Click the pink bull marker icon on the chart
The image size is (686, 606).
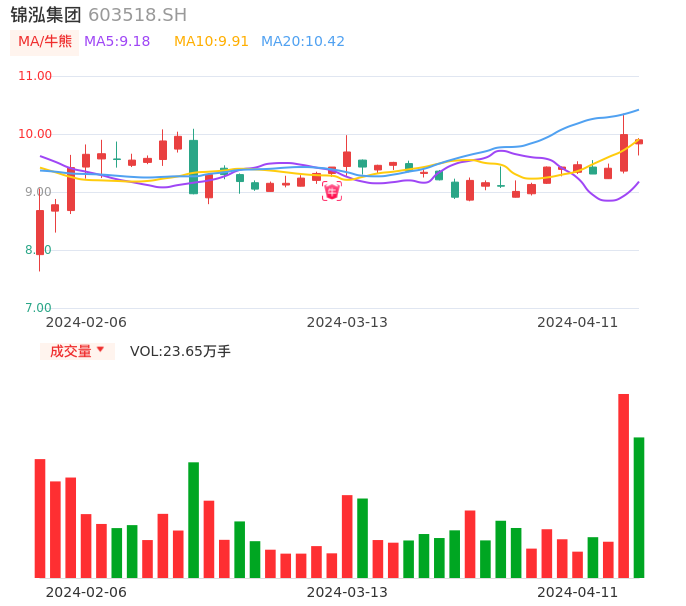331,191
